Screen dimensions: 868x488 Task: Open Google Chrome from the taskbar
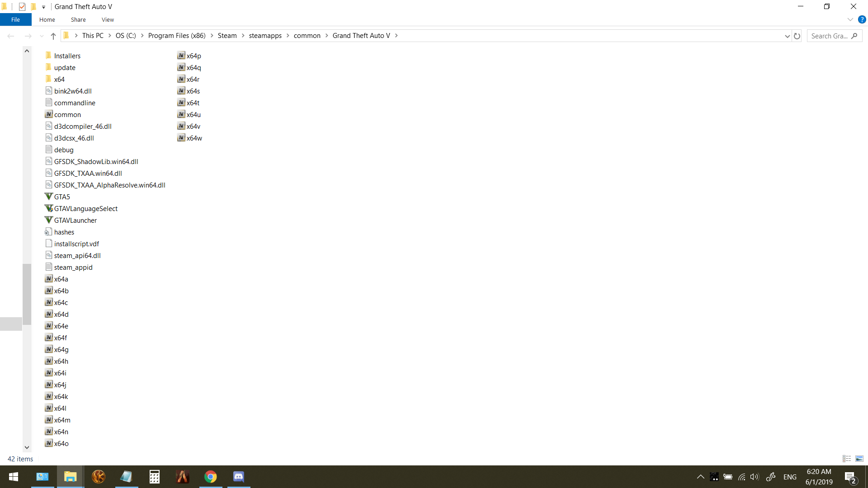pyautogui.click(x=210, y=477)
